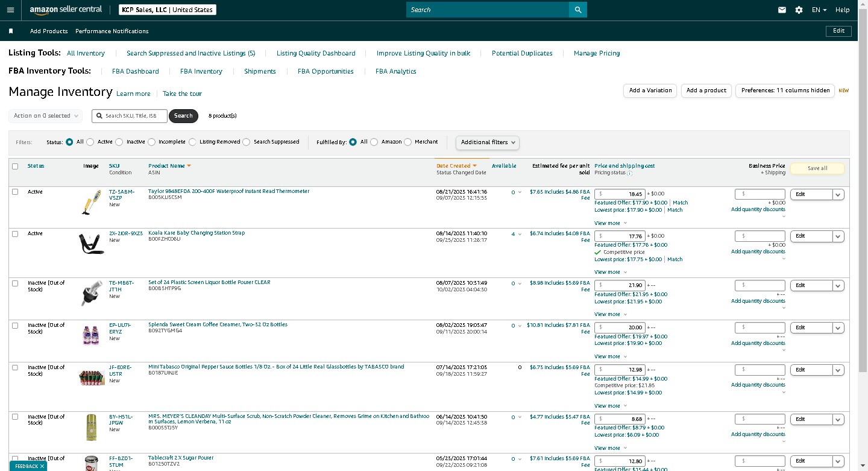Sort by Date Created column
868x471 pixels.
click(x=456, y=166)
